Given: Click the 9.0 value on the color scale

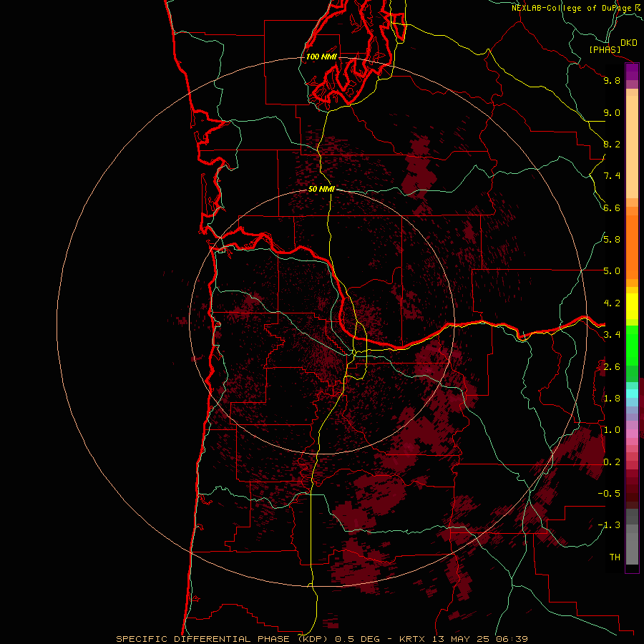Looking at the screenshot, I should 612,112.
